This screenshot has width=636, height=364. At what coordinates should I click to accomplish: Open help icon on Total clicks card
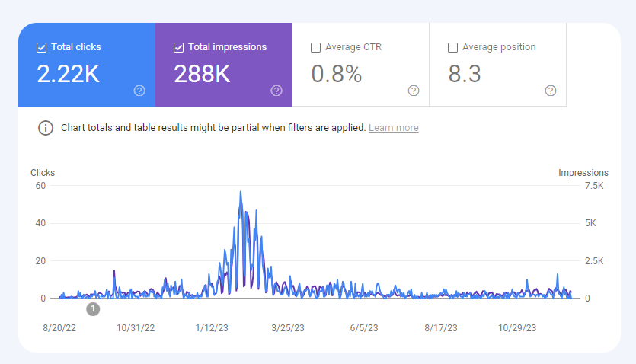[139, 91]
